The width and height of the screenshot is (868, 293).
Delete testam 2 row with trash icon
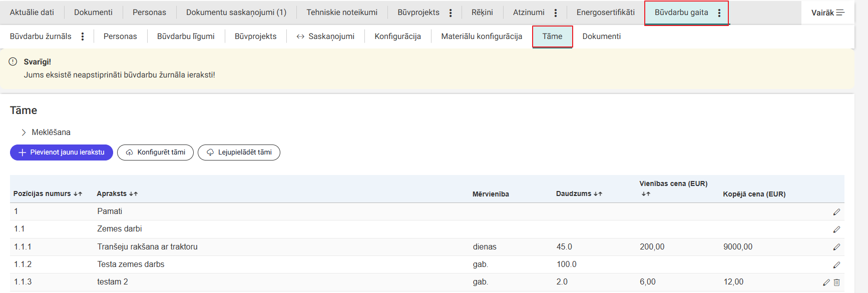(837, 282)
